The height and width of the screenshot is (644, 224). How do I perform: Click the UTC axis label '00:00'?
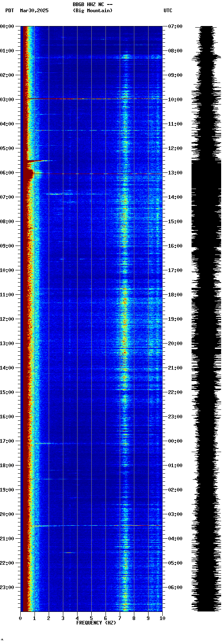[175, 441]
